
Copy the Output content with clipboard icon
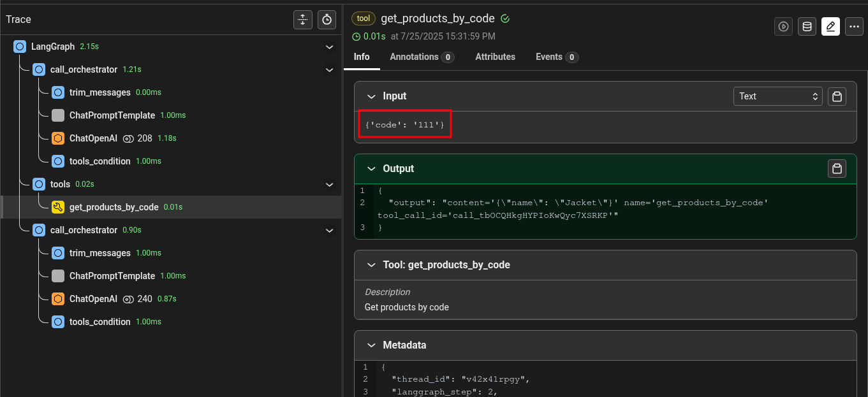[837, 169]
